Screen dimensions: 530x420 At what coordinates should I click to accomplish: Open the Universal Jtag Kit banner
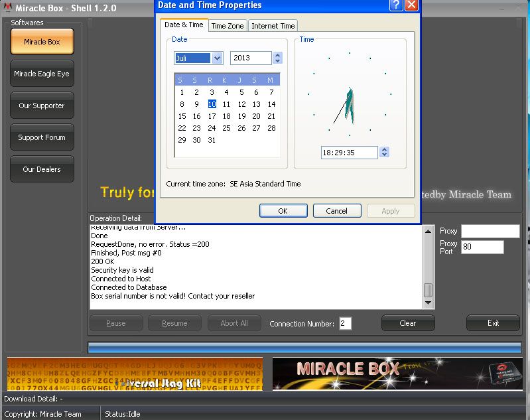135,374
